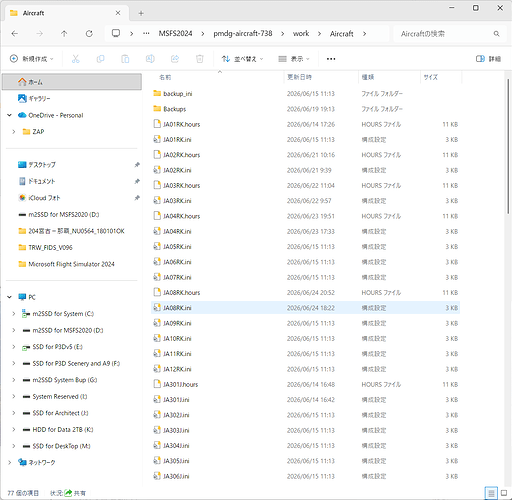This screenshot has width=512, height=500.
Task: Open a new tab with plus button
Action: [141, 13]
